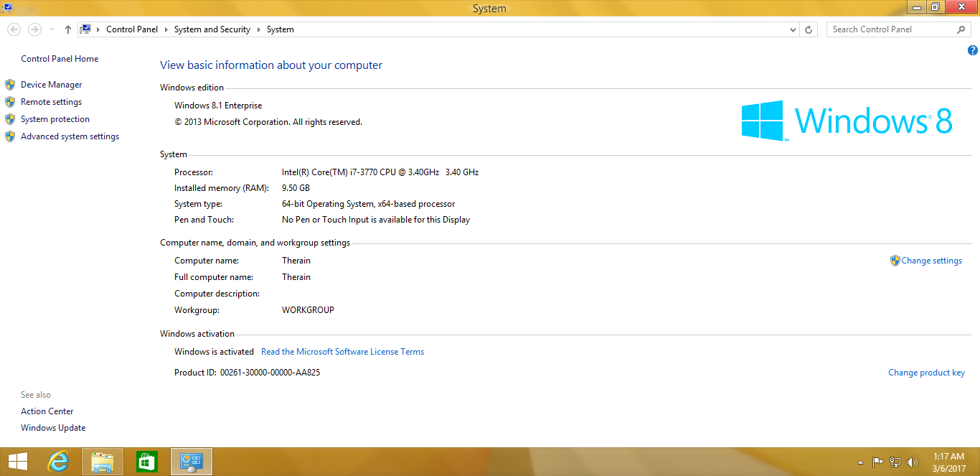Click shield icon beside Remote settings
The width and height of the screenshot is (980, 476).
point(10,102)
